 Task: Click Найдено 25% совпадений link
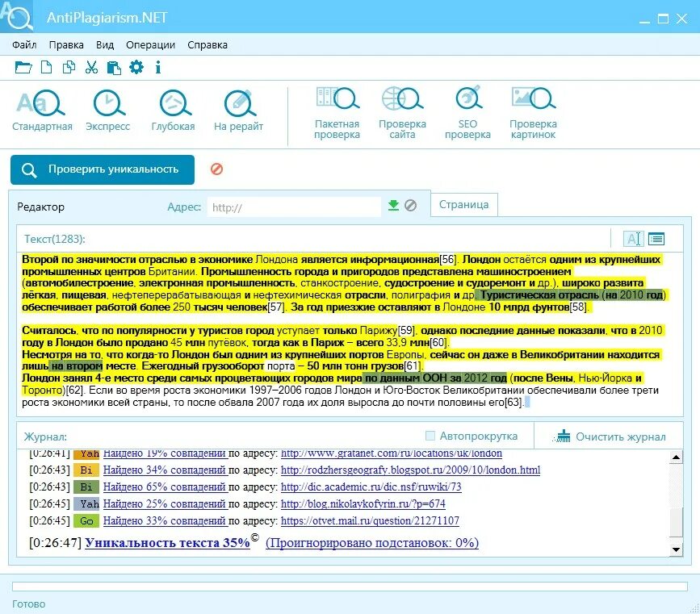tap(166, 503)
